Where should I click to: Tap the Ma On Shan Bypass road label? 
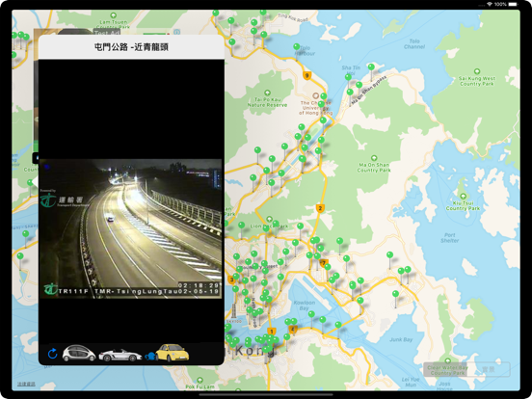tap(369, 90)
